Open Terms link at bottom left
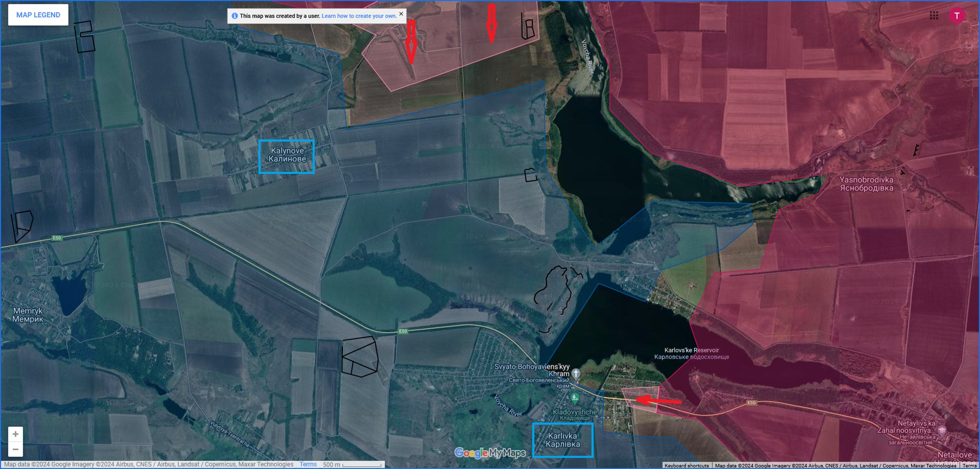 (308, 464)
